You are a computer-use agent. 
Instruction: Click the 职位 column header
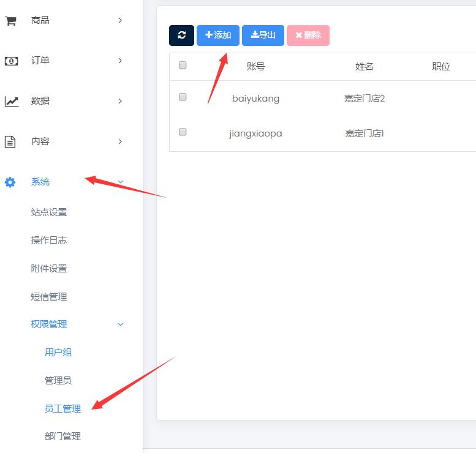coord(441,66)
